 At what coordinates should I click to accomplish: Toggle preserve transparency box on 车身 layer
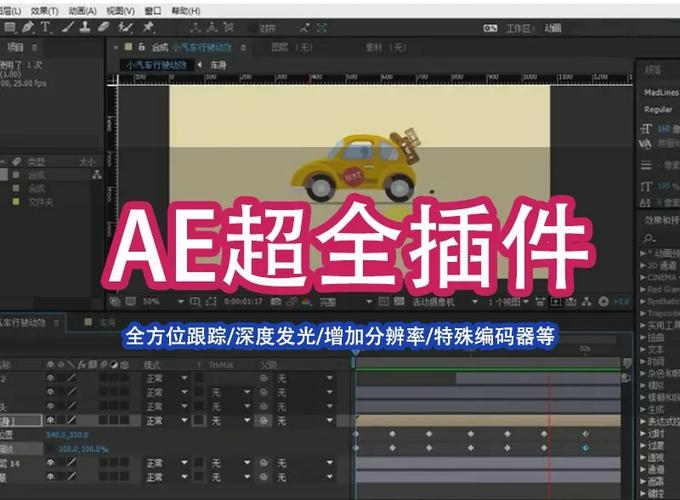pyautogui.click(x=199, y=420)
